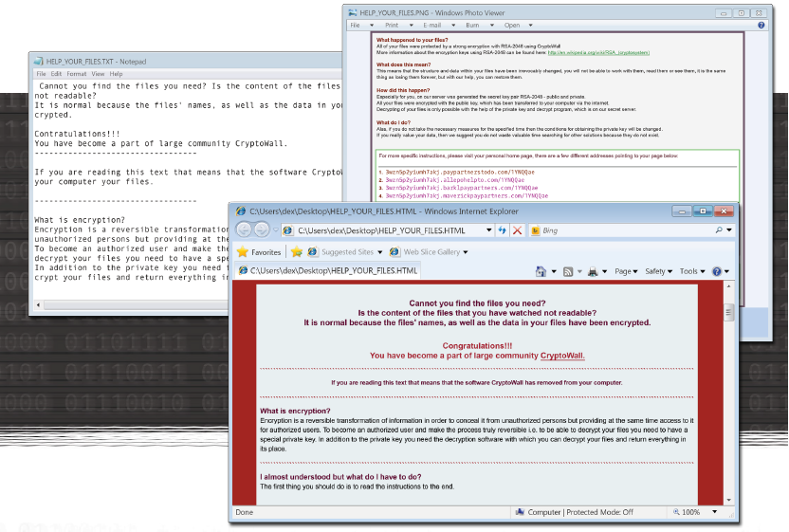Click the Bing search magnifier icon
Viewport: 789px width, 532px height.
click(717, 230)
